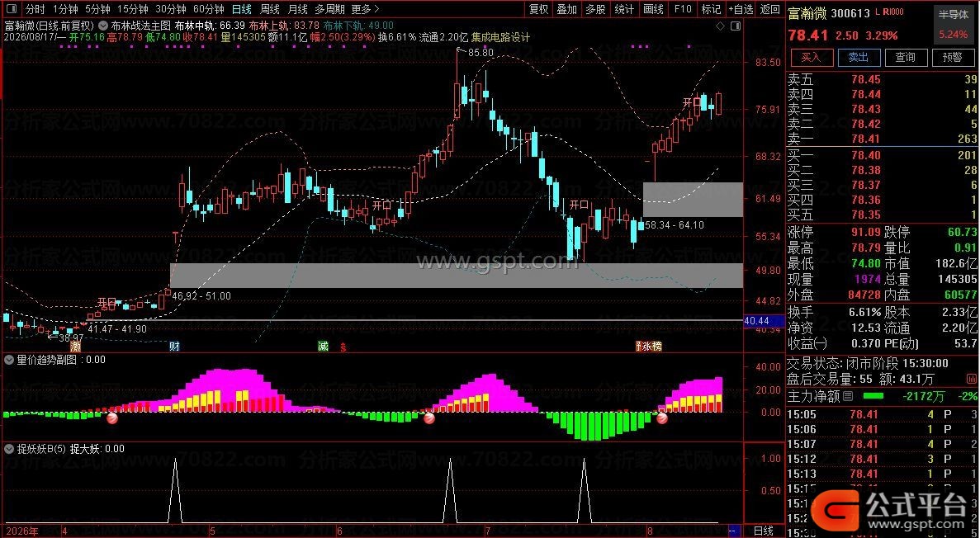Screen dimensions: 980x538
Task: Toggle the right panel icon above chart
Action: pyautogui.click(x=736, y=26)
